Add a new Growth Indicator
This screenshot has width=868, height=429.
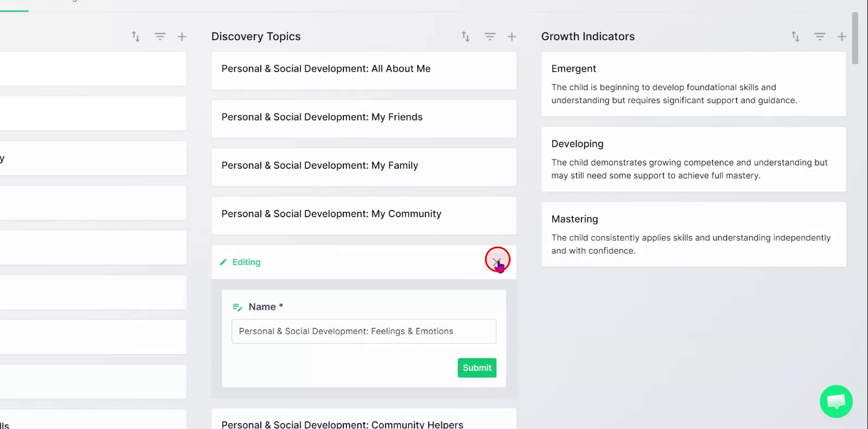841,36
